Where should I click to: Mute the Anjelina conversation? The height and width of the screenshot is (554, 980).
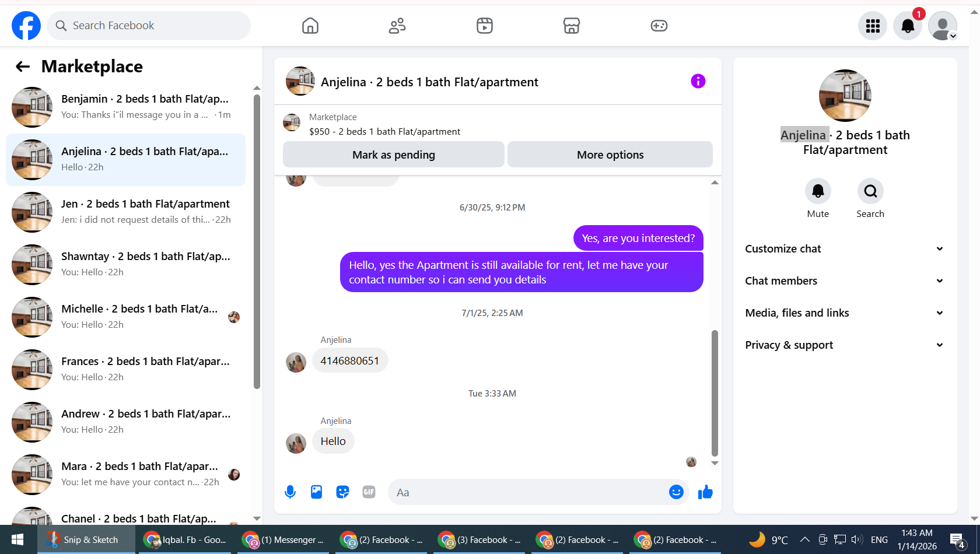point(818,191)
